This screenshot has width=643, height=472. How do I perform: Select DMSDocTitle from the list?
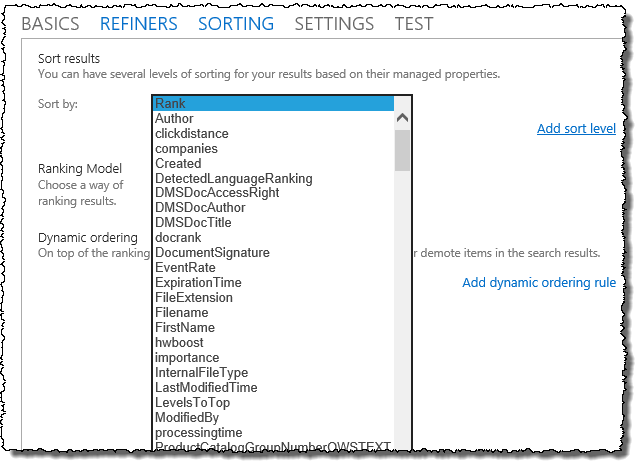tap(193, 223)
